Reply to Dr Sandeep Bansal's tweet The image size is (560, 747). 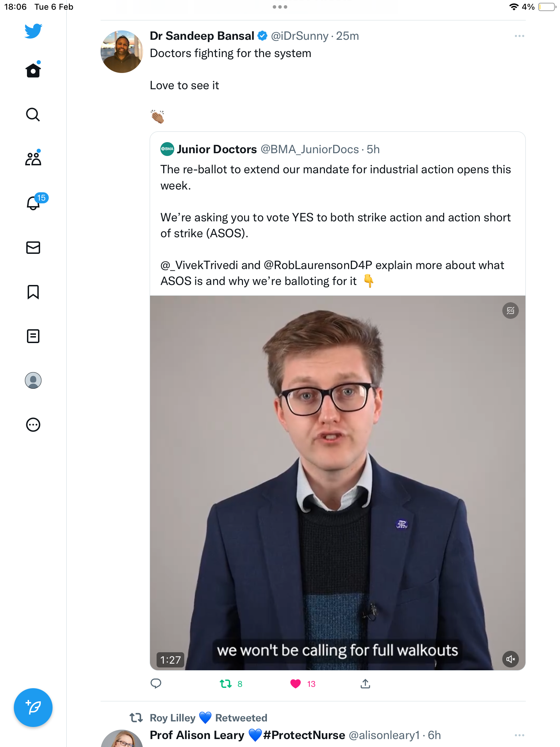pos(156,684)
